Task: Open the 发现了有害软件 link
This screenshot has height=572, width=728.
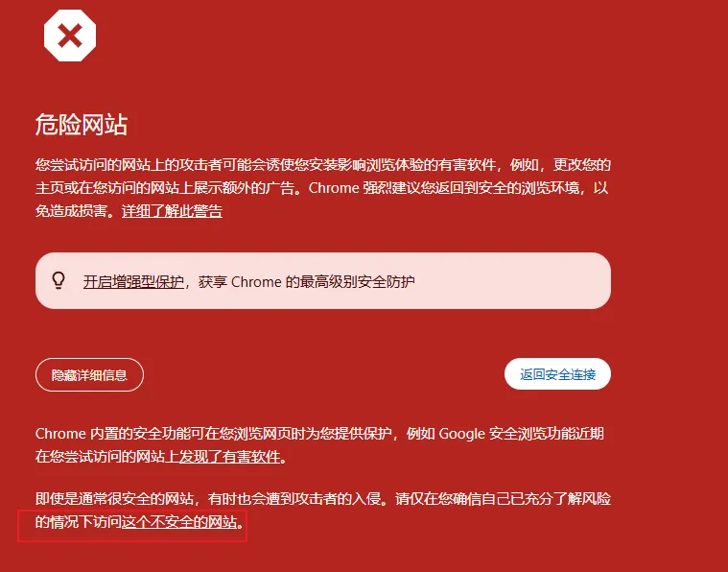Action: click(230, 456)
